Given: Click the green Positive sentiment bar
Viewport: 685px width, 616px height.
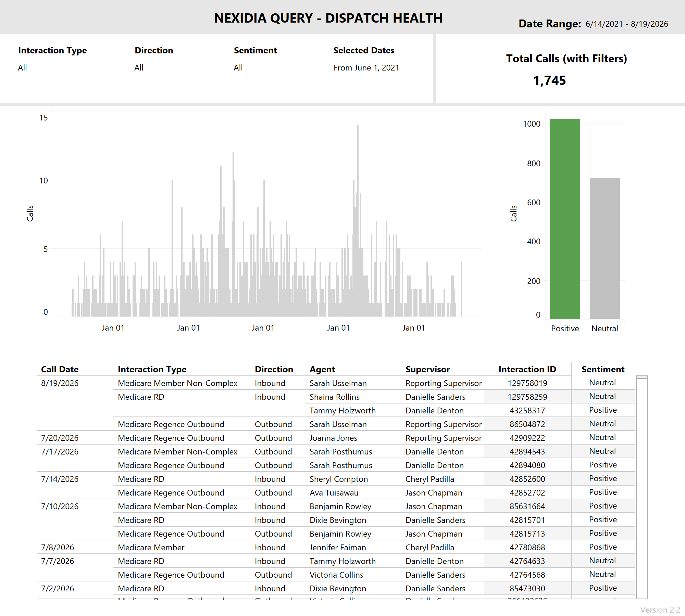Looking at the screenshot, I should coord(565,219).
